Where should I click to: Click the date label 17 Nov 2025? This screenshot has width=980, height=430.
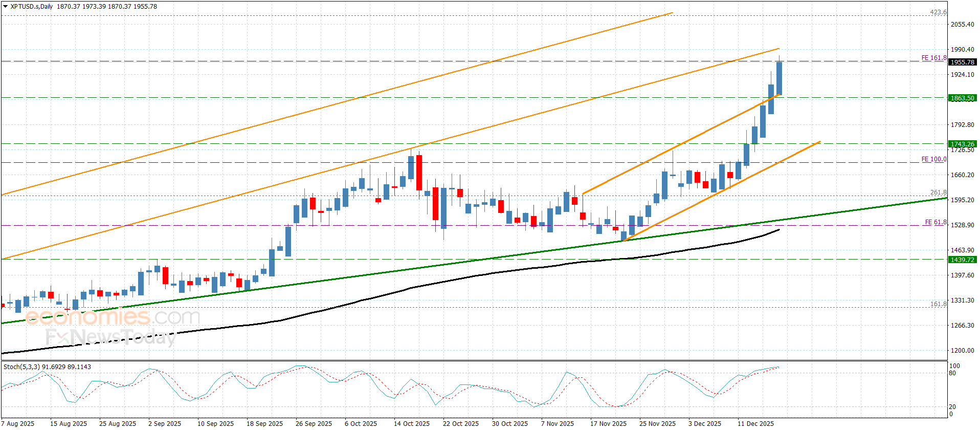pos(608,423)
